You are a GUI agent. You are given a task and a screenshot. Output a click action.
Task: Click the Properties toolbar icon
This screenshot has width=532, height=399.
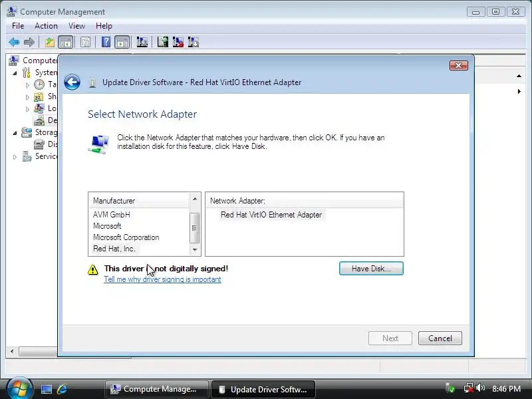point(85,43)
